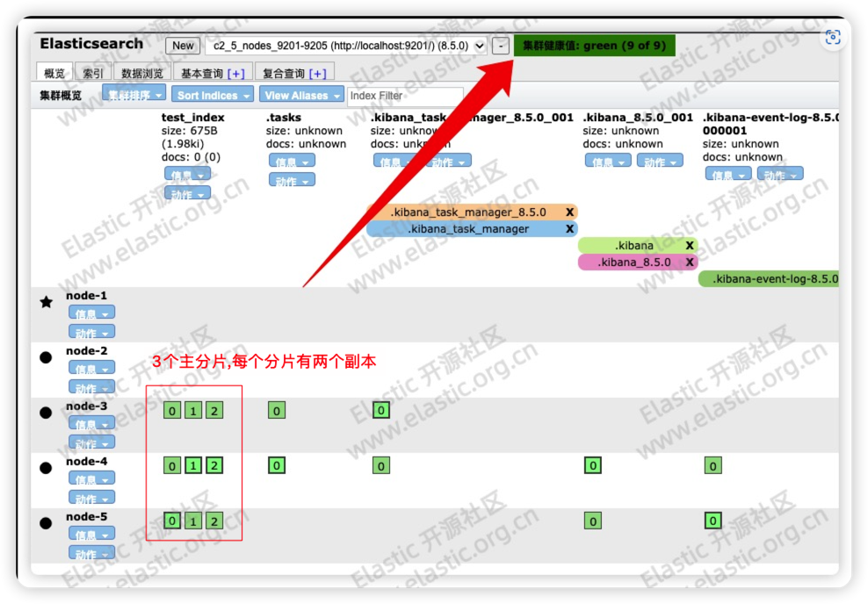Select test_index shard 0 on node-4
868x604 pixels.
pos(172,465)
